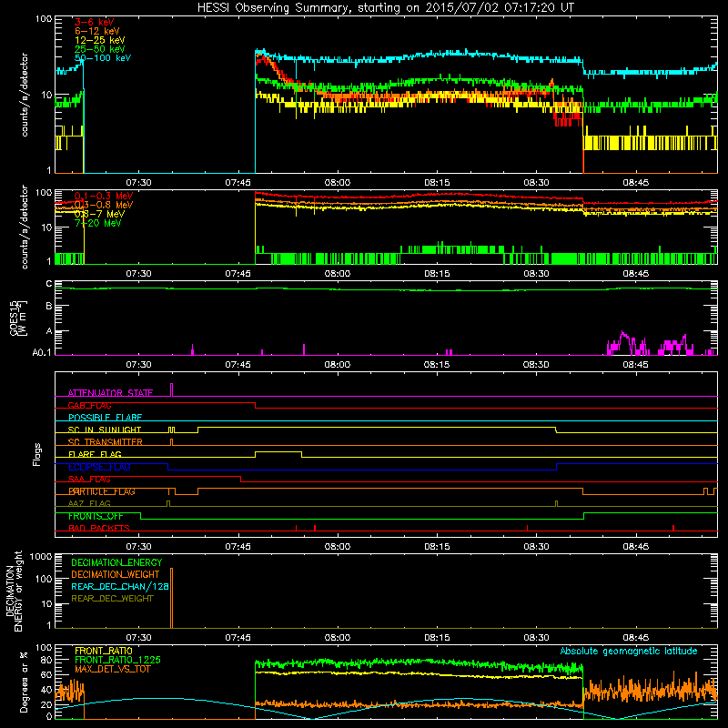Select the DECIMATION_WEIGHT legend label
This screenshot has width=728, height=728.
click(x=116, y=574)
